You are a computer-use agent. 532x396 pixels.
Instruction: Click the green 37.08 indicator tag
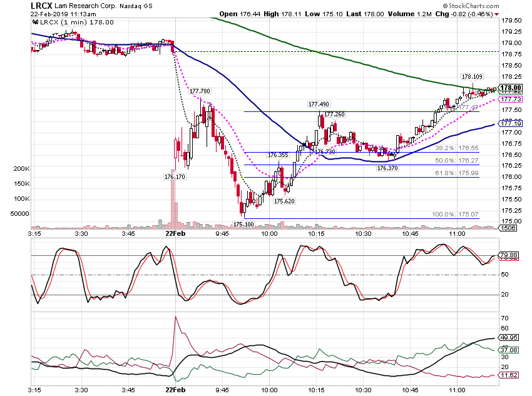(509, 350)
